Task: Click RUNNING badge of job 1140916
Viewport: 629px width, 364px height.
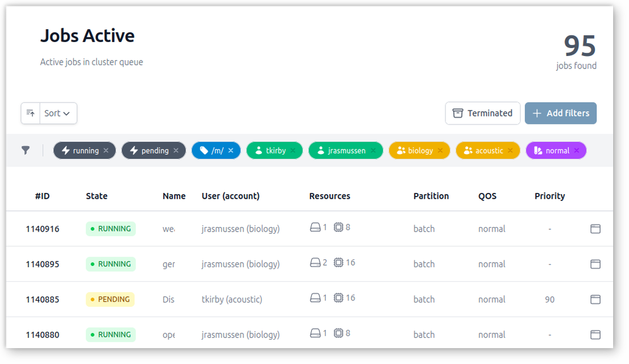Action: [110, 229]
